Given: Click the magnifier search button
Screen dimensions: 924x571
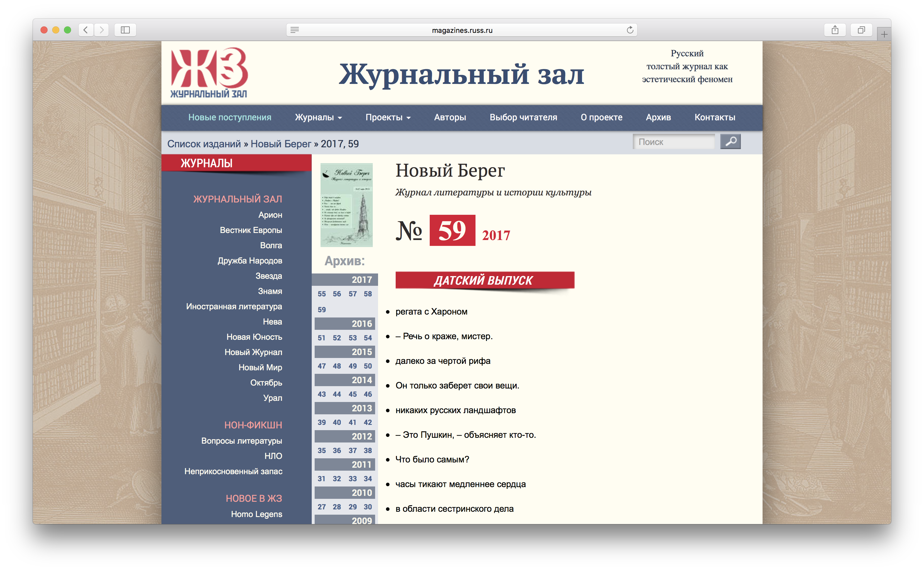Looking at the screenshot, I should [x=730, y=142].
